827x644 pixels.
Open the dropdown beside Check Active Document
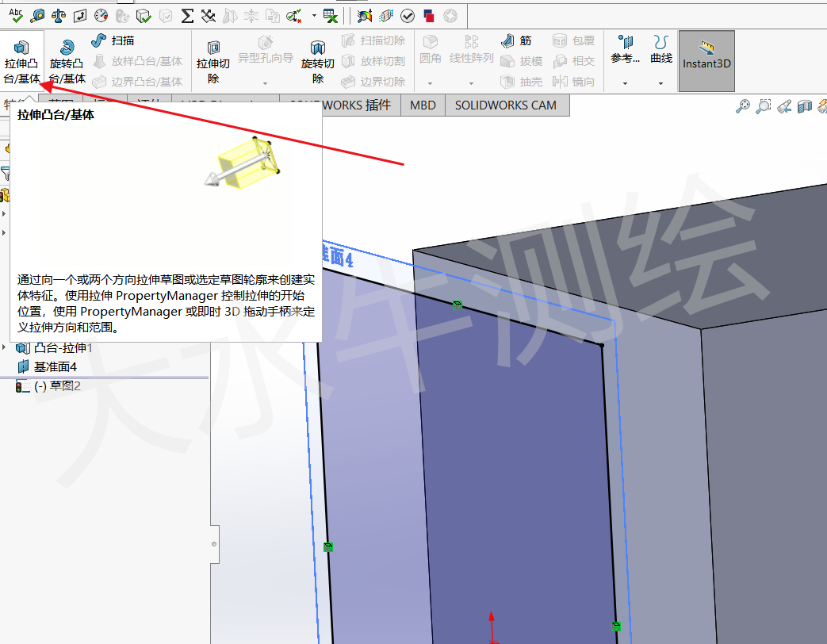314,16
